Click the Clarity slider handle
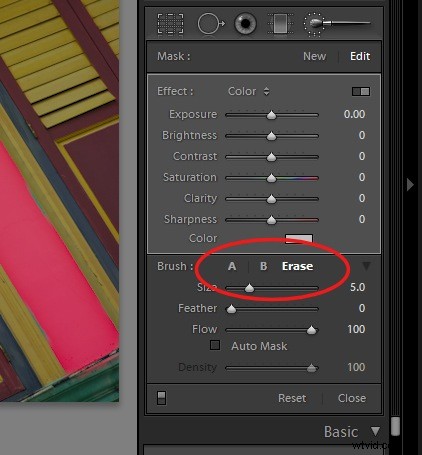422x455 pixels. pyautogui.click(x=272, y=199)
